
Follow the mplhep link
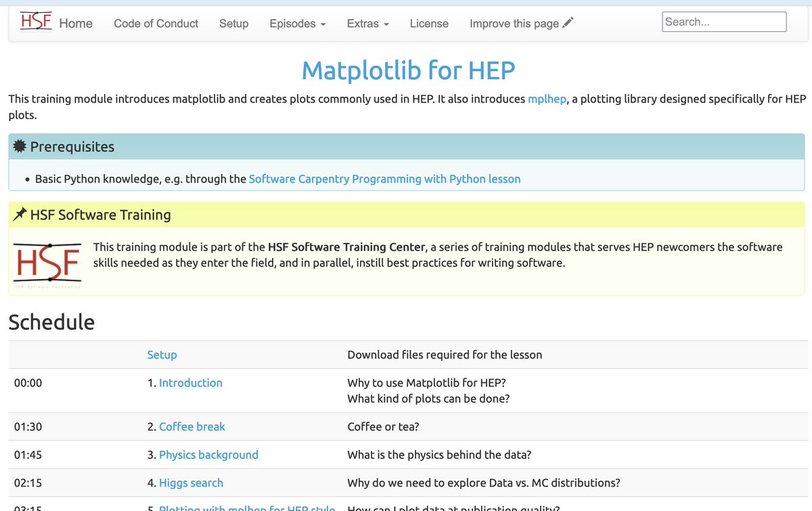coord(547,99)
